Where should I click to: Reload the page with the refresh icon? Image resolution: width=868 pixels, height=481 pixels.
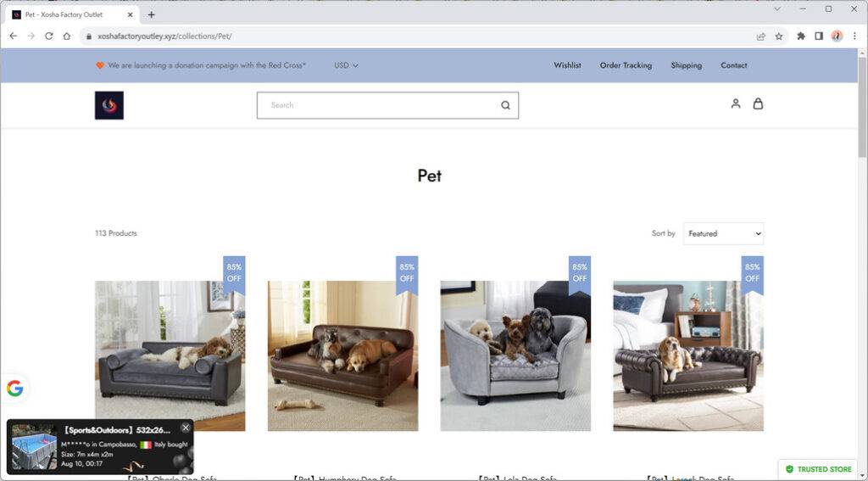[x=48, y=36]
